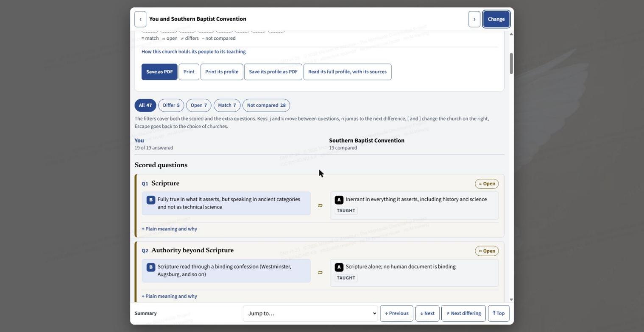Click the TAUGHT tag under 'Scripture alone'
This screenshot has width=644, height=332.
click(x=346, y=278)
